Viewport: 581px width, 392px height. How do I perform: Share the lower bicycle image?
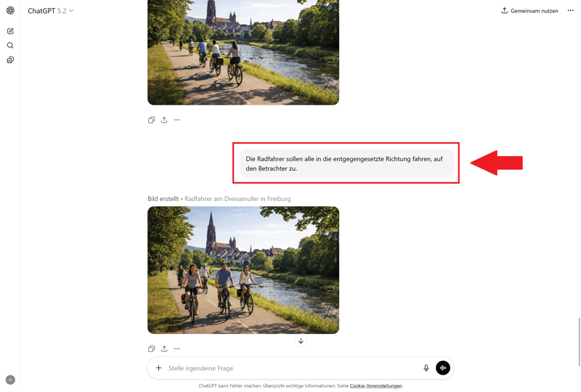tap(164, 348)
